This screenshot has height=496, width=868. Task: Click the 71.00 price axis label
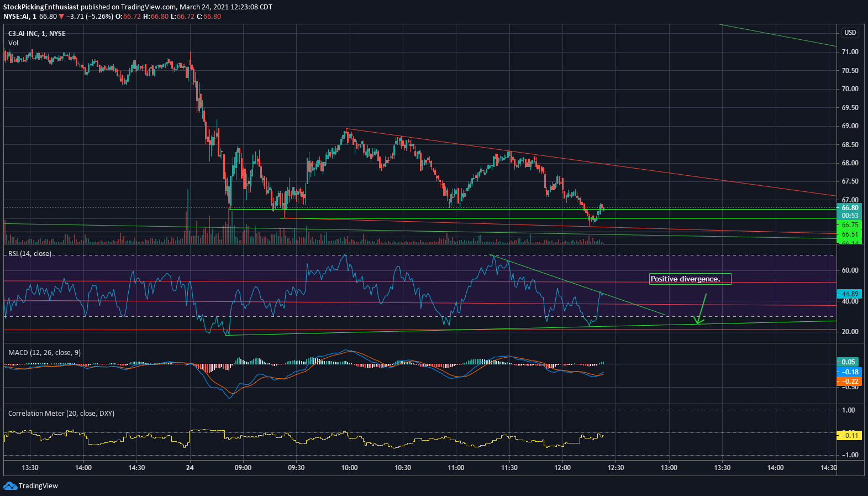click(850, 52)
